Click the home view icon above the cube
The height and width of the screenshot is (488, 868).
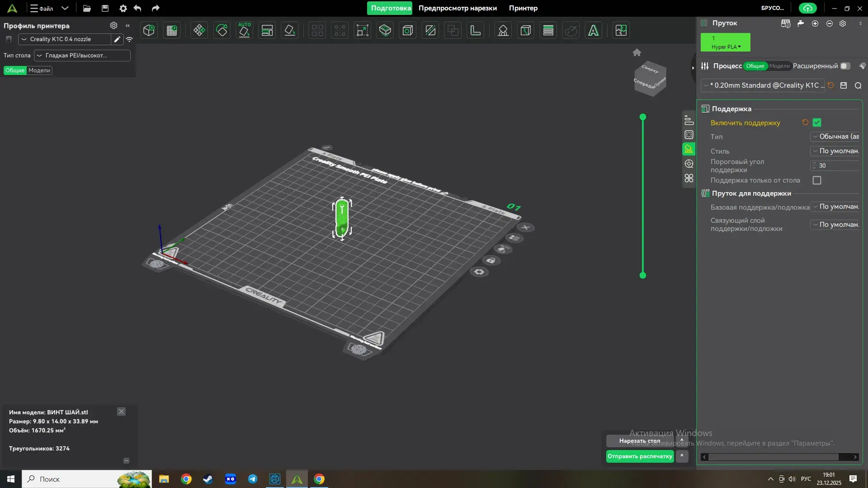tap(637, 52)
